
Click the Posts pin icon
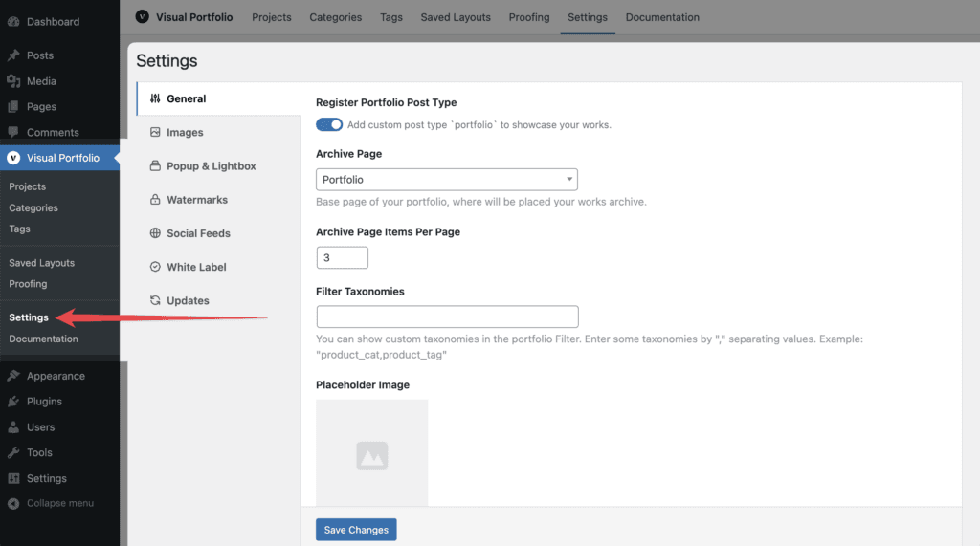pyautogui.click(x=13, y=55)
